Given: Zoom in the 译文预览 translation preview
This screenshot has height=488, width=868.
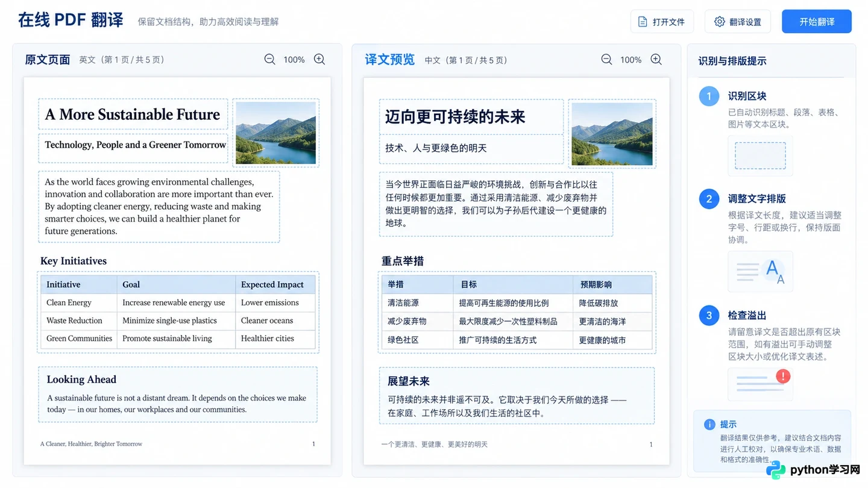Looking at the screenshot, I should pos(656,59).
